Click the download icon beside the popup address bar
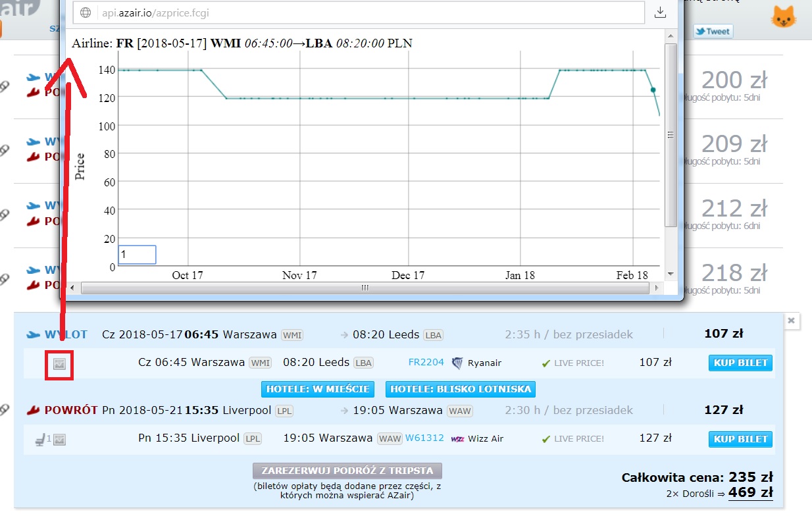Screen dimensions: 812x518 coord(661,13)
